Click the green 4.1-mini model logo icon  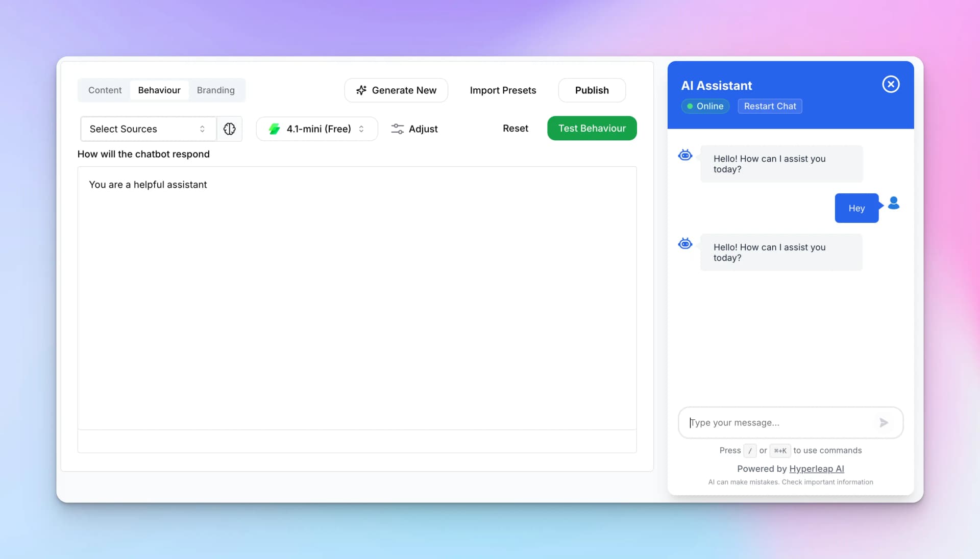click(274, 129)
